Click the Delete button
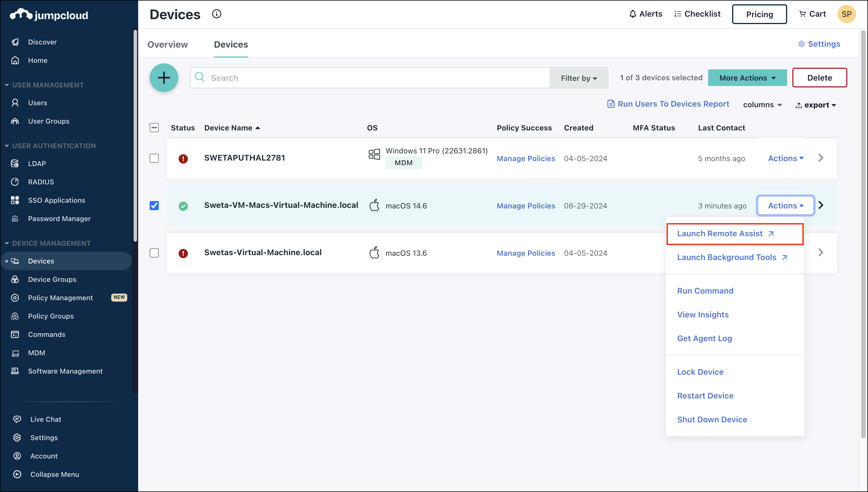This screenshot has width=868, height=492. [x=820, y=77]
